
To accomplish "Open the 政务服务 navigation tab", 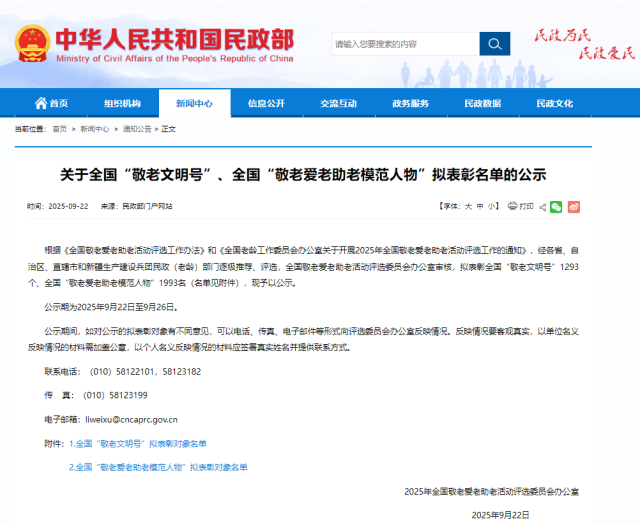I will tap(411, 103).
